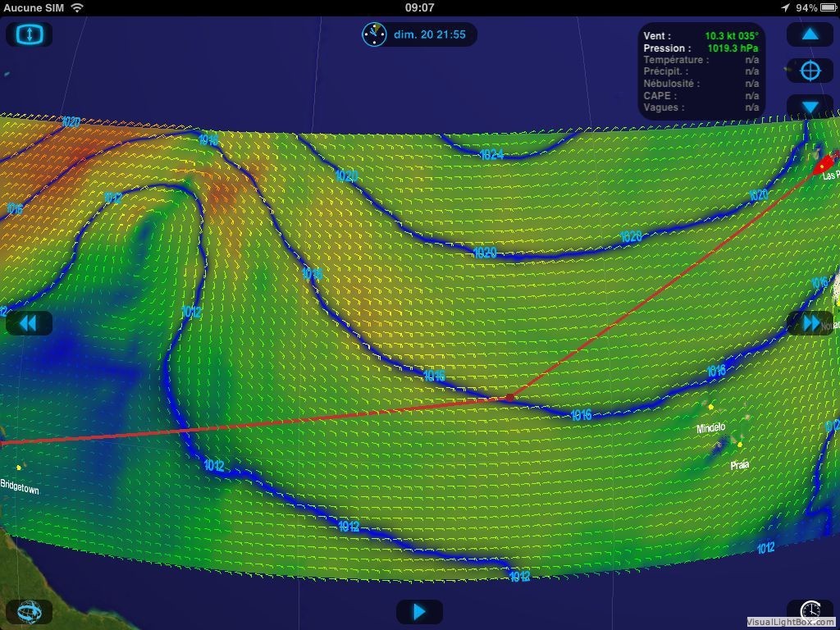The height and width of the screenshot is (630, 840).
Task: Tap the Praia city label
Action: [739, 465]
